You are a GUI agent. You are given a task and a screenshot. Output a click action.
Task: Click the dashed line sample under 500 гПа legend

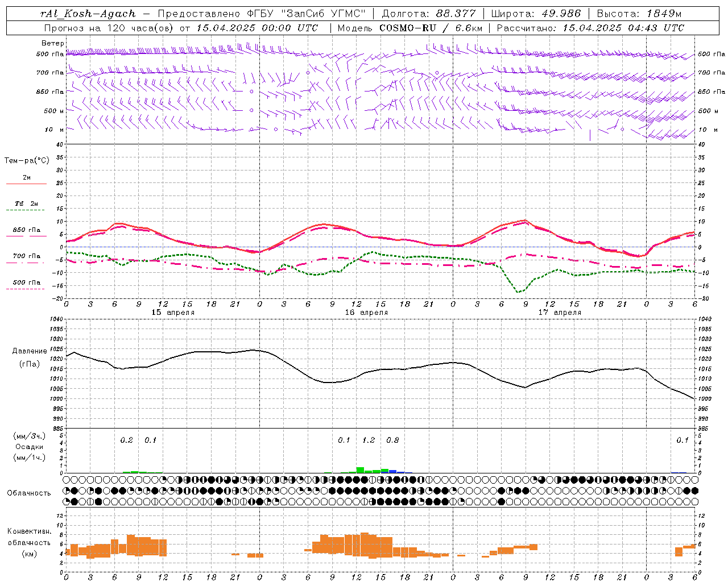point(25,289)
